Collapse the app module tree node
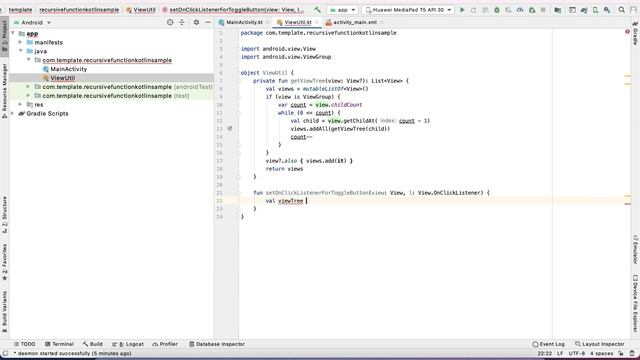The image size is (640, 360). pyautogui.click(x=13, y=33)
